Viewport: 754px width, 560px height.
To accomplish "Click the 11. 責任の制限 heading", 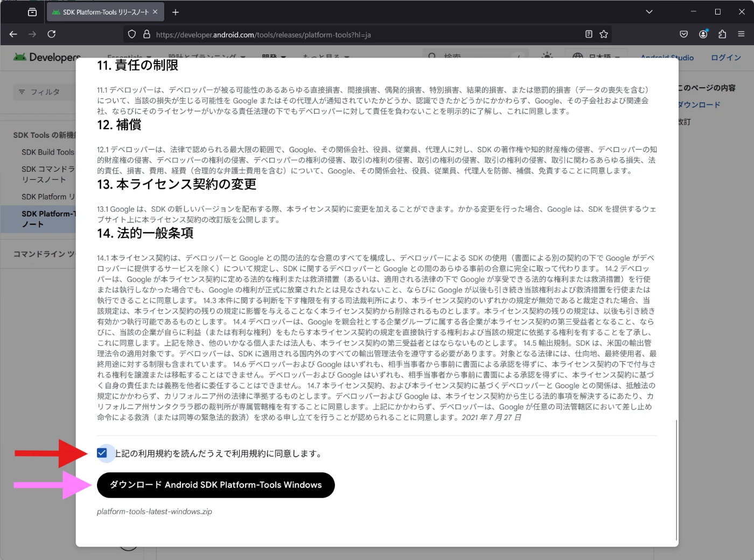I will (x=137, y=65).
